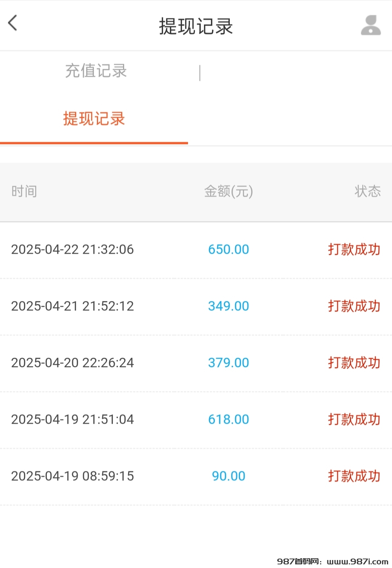Image resolution: width=392 pixels, height=568 pixels.
Task: Open the 2025-04-19 08:59:15 withdrawal record
Action: pyautogui.click(x=196, y=476)
